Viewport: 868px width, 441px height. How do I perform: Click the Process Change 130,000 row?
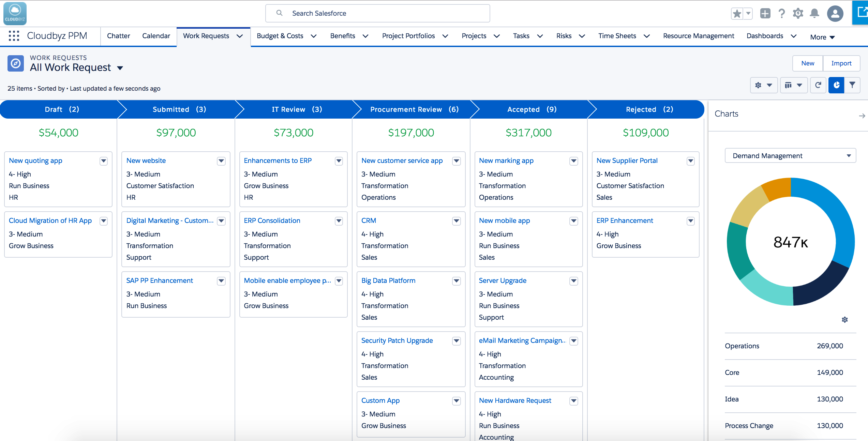coord(790,426)
